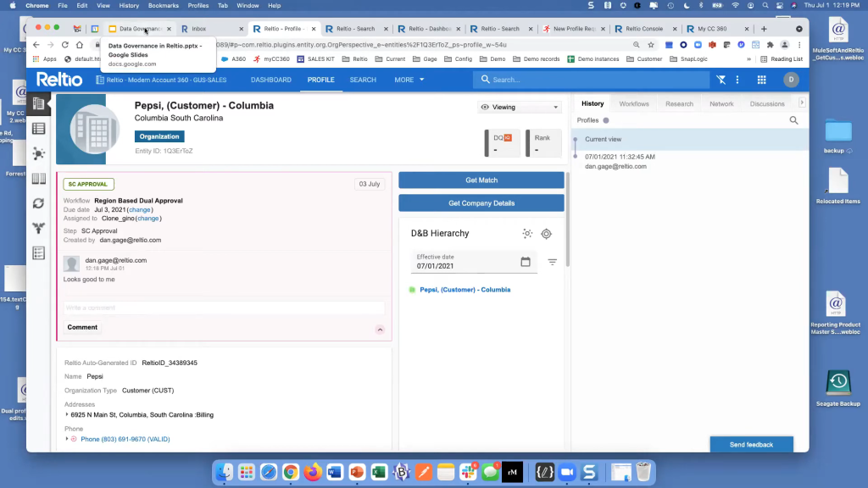The width and height of the screenshot is (868, 488).
Task: Click the sync refresh icon in left sidebar
Action: click(38, 203)
